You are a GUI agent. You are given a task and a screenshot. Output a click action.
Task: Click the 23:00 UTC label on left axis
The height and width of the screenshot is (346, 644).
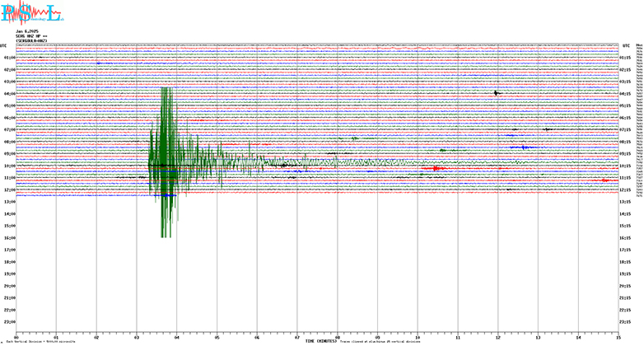[x=8, y=321]
